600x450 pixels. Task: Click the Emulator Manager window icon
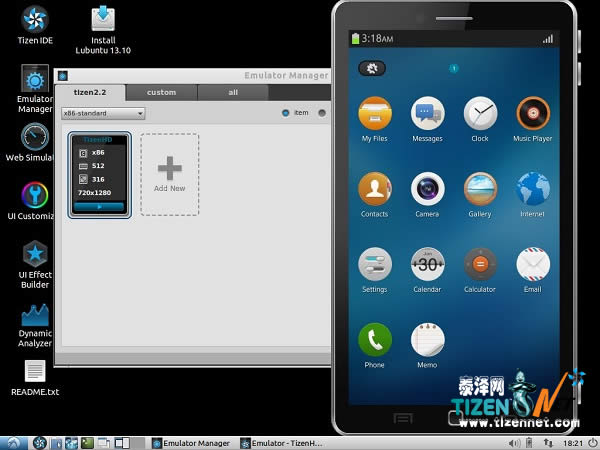click(63, 76)
